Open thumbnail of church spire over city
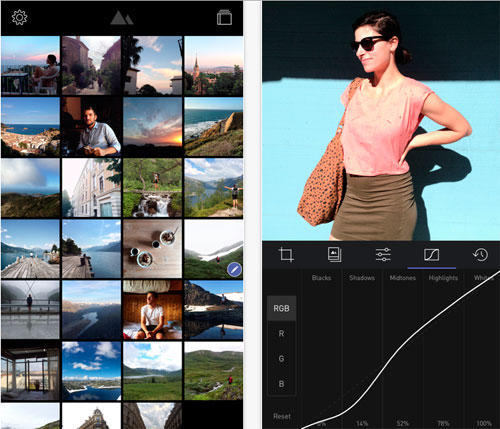The width and height of the screenshot is (500, 429). coord(214,66)
